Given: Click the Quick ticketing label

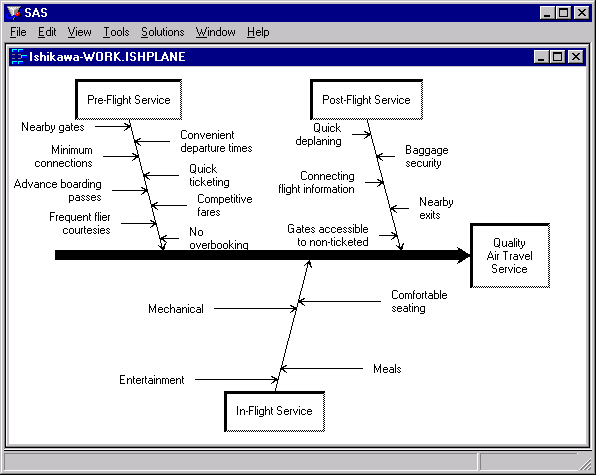Looking at the screenshot, I should (209, 175).
